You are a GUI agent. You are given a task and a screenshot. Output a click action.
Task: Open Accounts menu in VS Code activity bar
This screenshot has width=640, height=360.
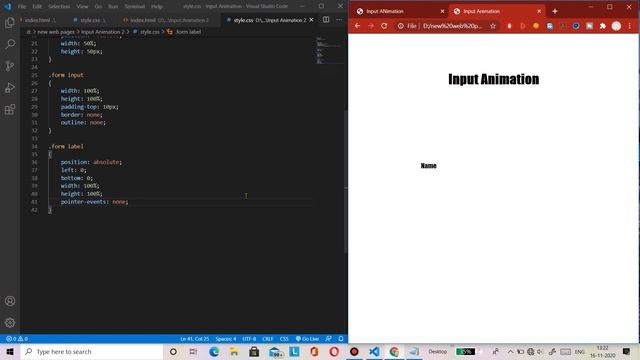click(x=10, y=301)
